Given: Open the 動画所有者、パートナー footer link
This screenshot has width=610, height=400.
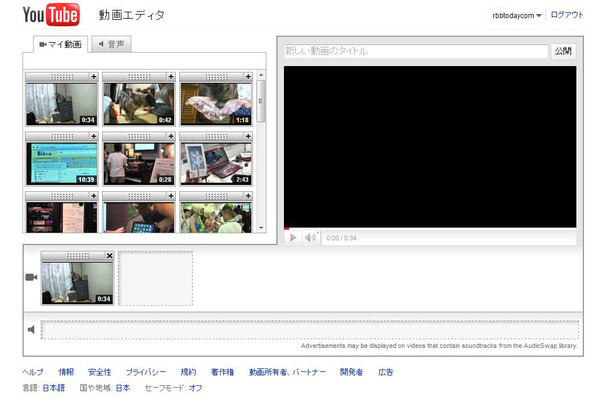Looking at the screenshot, I should [x=287, y=372].
